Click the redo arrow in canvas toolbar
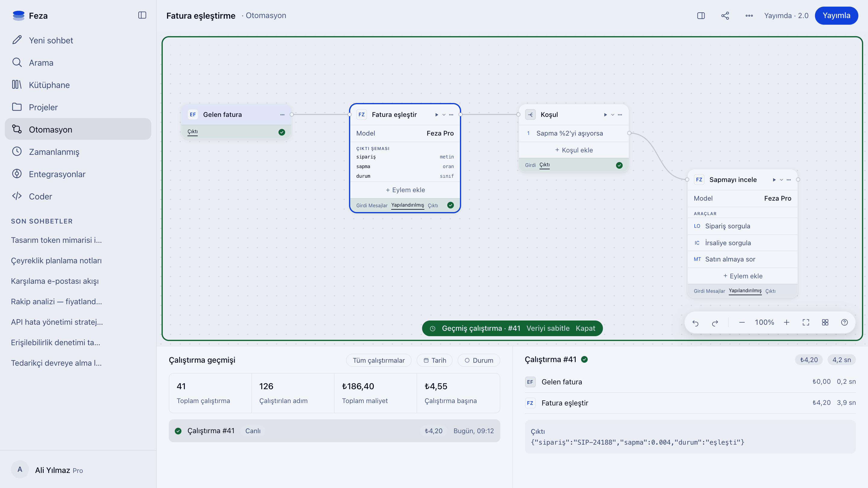The image size is (868, 488). [x=715, y=323]
